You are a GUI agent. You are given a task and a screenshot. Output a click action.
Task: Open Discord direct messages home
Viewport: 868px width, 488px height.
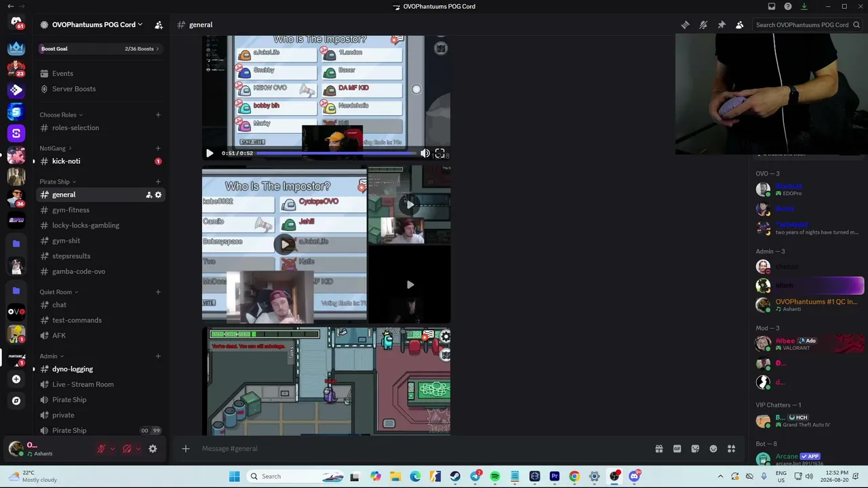click(x=16, y=22)
